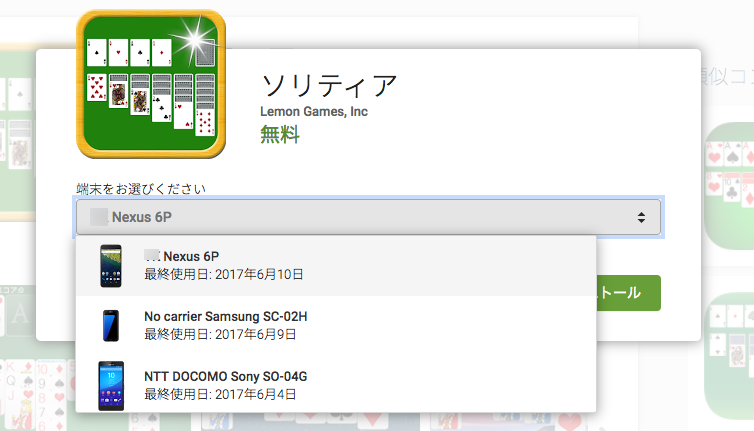Click the 2017年6月10日 last-used date row
The image size is (754, 431).
point(223,274)
